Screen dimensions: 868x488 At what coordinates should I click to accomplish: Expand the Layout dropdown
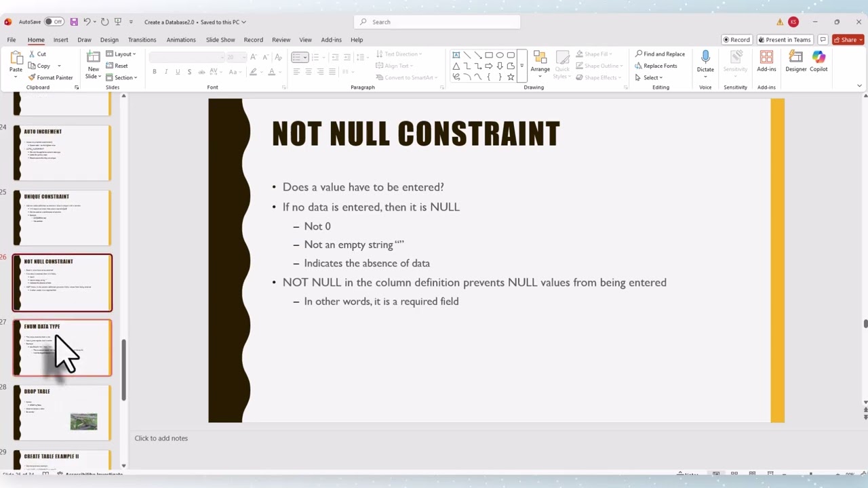(x=121, y=54)
